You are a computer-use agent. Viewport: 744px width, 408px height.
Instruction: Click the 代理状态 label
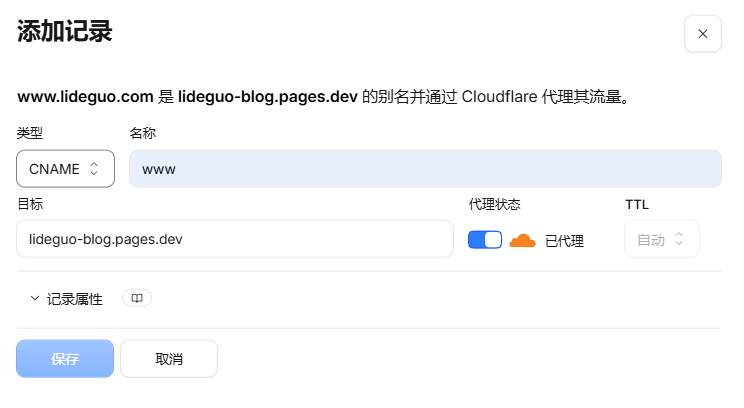point(494,204)
